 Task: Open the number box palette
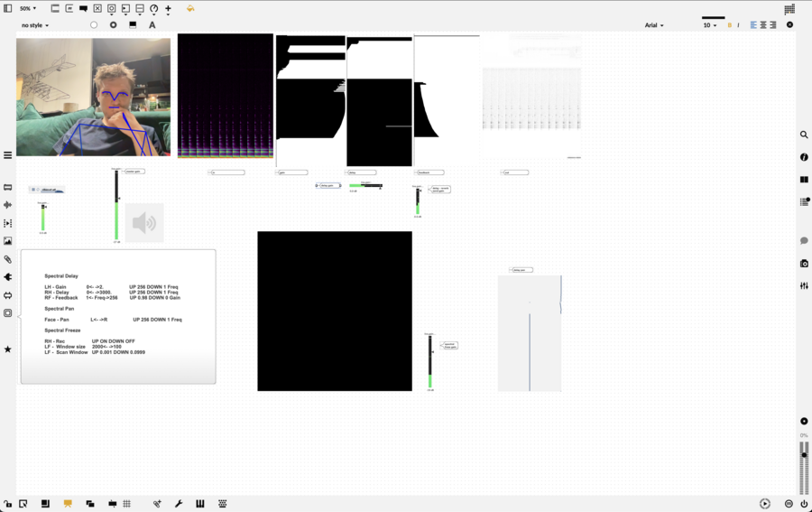point(125,8)
